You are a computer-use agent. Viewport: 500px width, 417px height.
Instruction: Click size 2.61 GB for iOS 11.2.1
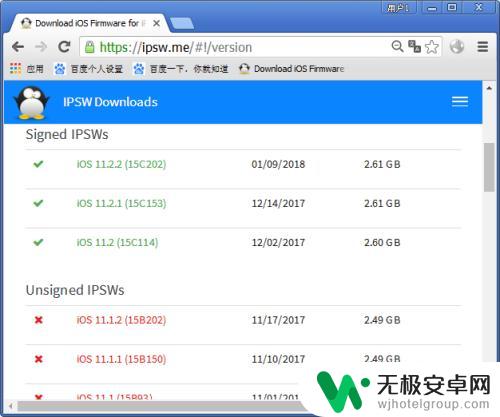tap(382, 203)
